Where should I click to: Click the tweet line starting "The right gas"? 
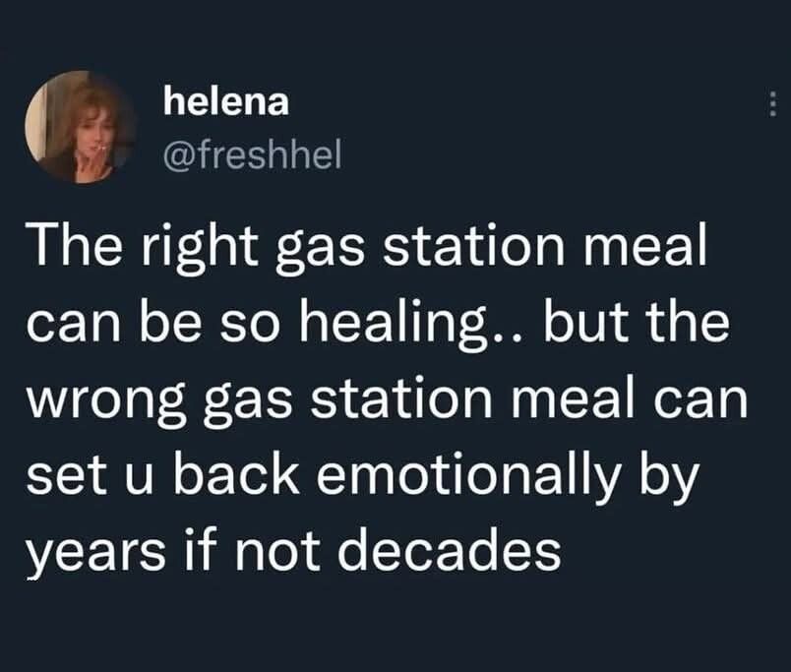click(x=366, y=250)
